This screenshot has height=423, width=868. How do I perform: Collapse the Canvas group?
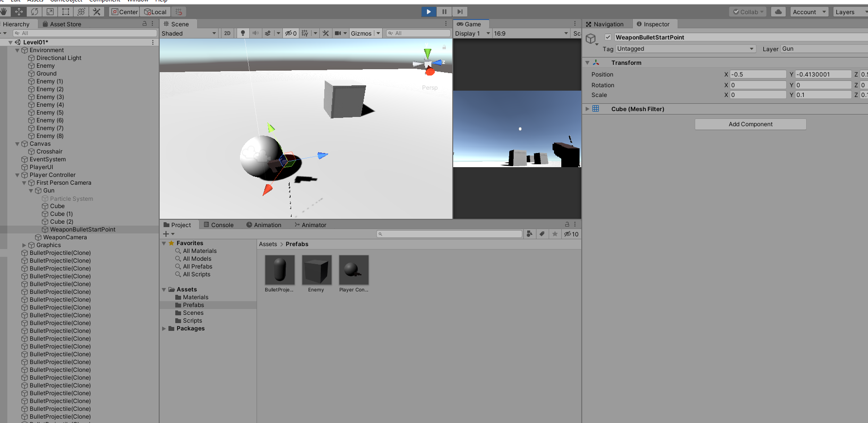[18, 144]
